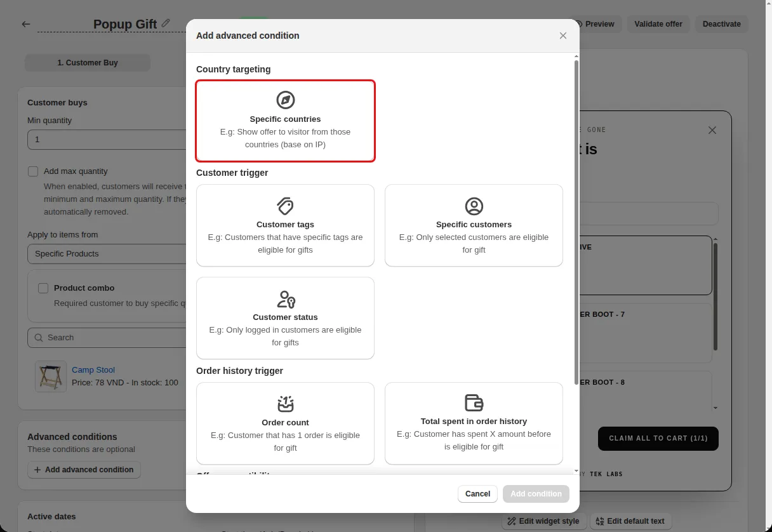Click the Specific customers profile icon
Image resolution: width=772 pixels, height=532 pixels.
point(474,206)
